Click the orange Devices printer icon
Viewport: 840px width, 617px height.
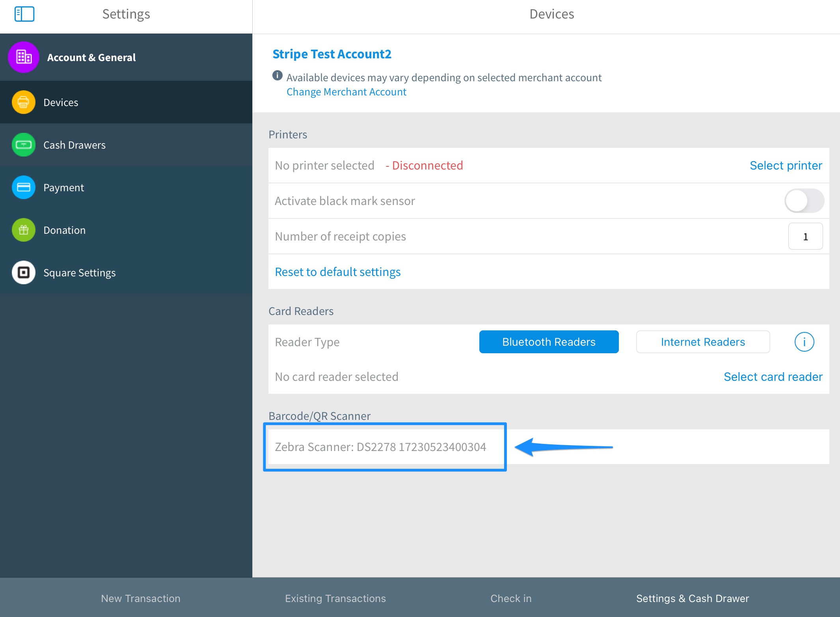tap(24, 103)
